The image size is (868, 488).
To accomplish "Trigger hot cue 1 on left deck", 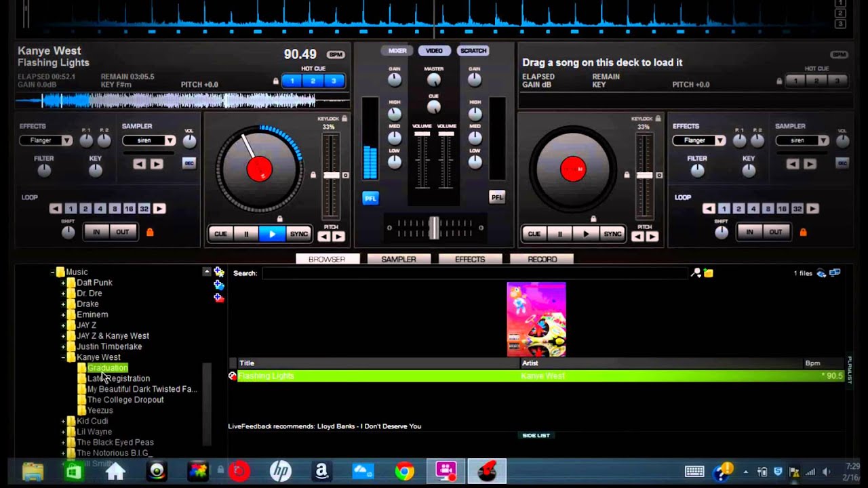I will pos(292,81).
